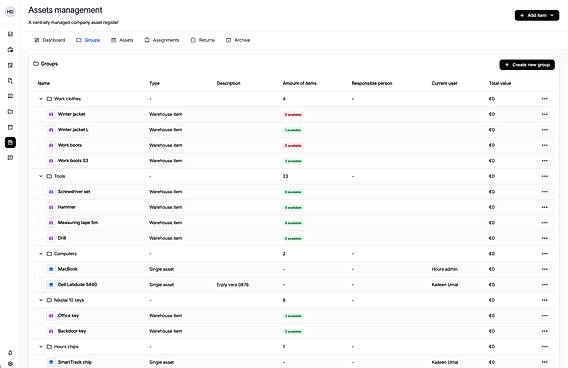Open three-dot menu for Dell Latitude 5440

click(x=544, y=285)
